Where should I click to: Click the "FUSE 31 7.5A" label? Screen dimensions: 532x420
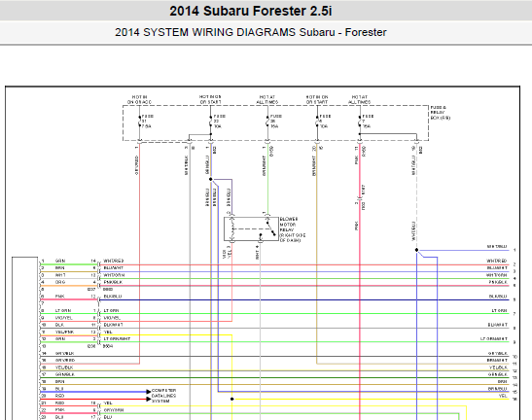click(x=147, y=122)
